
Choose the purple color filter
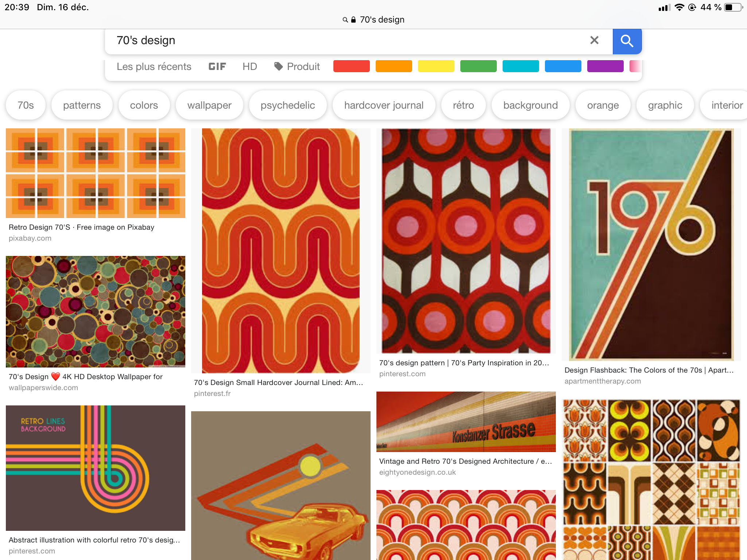605,66
